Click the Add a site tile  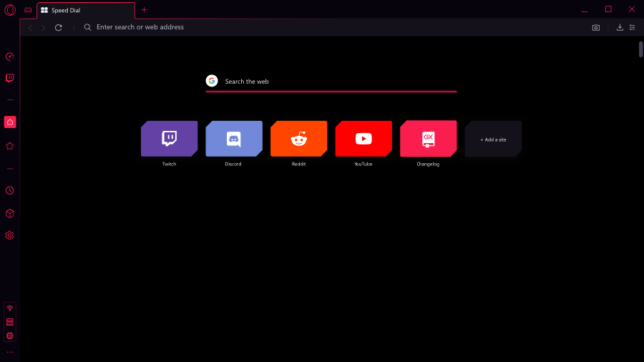click(493, 139)
